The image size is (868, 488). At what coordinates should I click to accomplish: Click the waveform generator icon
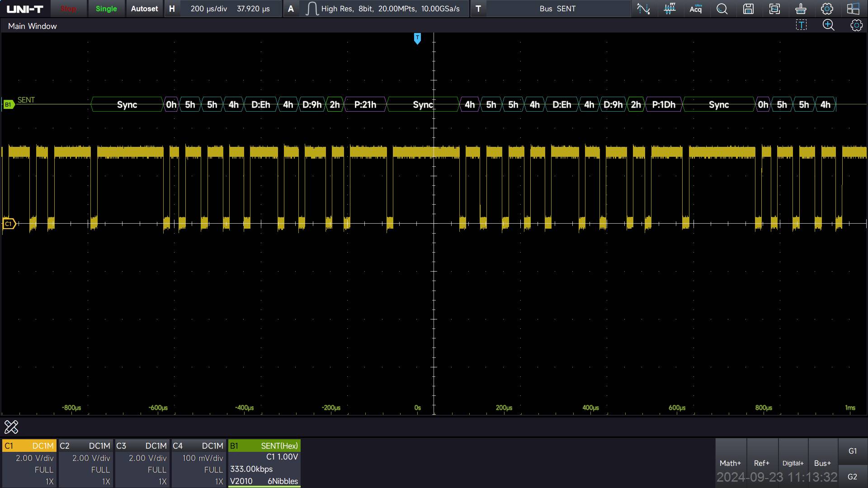click(643, 9)
